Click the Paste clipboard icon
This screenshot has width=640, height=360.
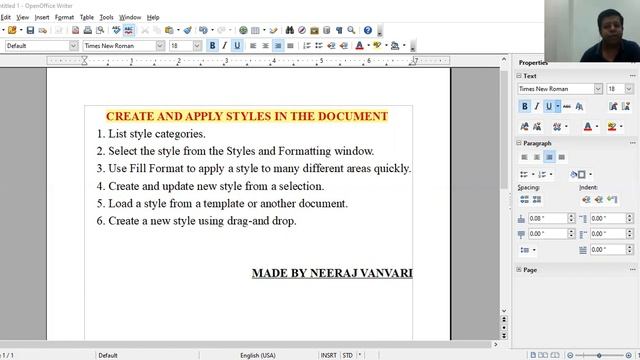click(x=169, y=30)
